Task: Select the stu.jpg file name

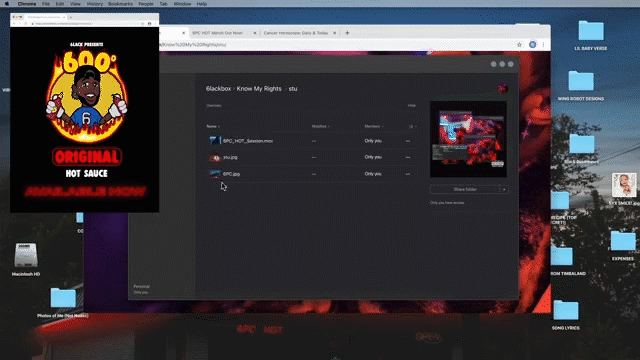Action: click(x=230, y=157)
